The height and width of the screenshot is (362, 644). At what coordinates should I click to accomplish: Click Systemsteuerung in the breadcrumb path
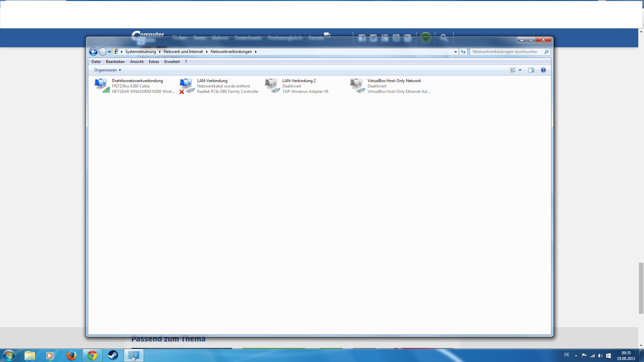click(x=141, y=52)
